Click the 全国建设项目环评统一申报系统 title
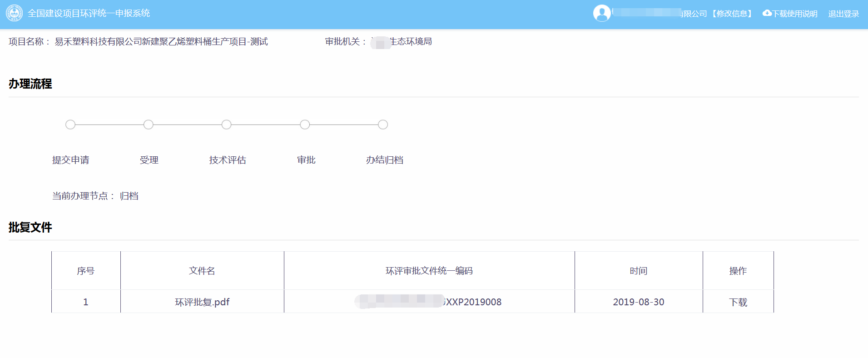The width and height of the screenshot is (868, 358). pos(89,13)
